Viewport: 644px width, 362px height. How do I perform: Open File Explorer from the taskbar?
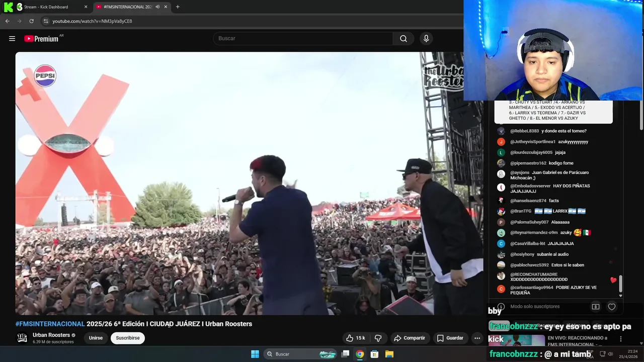tap(389, 354)
